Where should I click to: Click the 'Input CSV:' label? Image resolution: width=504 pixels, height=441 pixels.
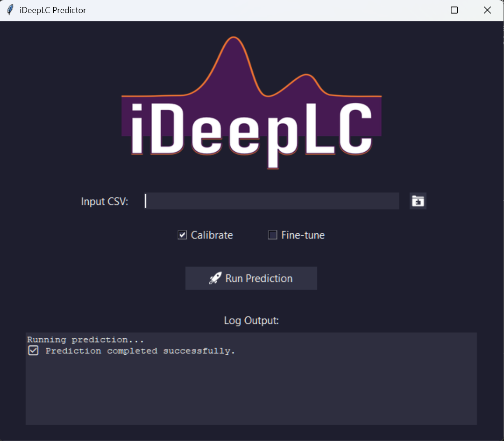pos(105,202)
